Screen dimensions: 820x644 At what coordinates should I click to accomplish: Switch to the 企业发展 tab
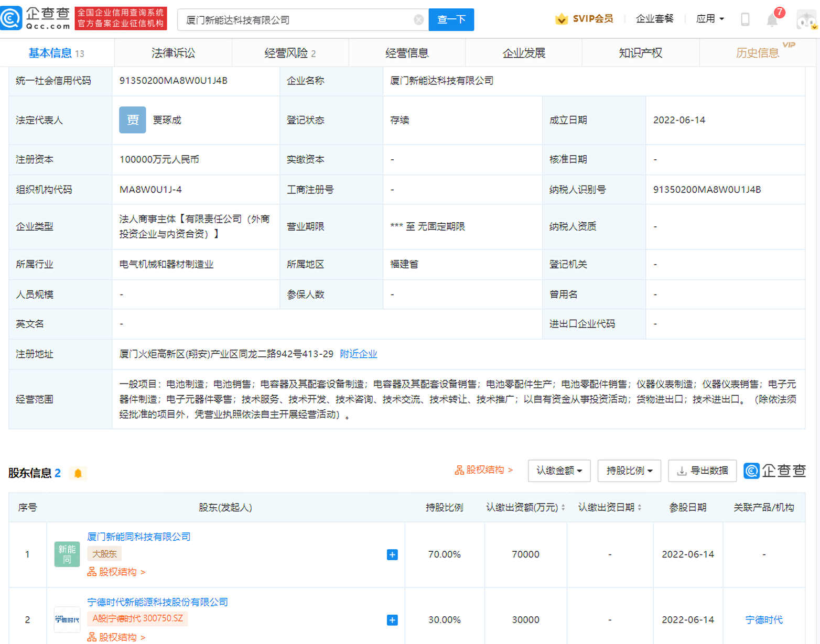click(x=524, y=53)
